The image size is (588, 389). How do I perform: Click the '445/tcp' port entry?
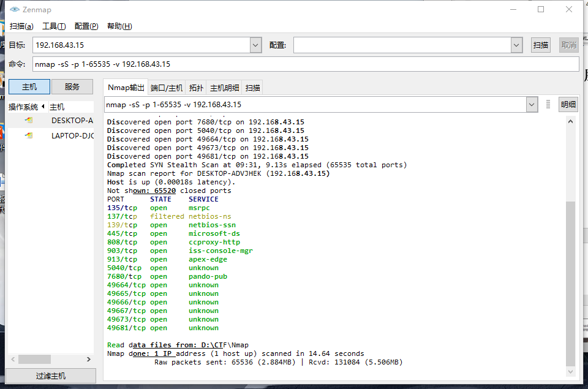tap(123, 233)
